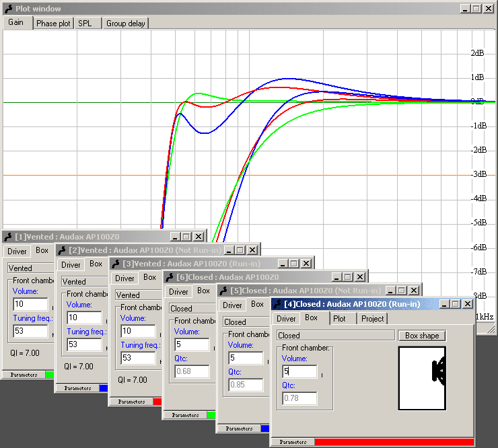Click Volume field in [1]Vented window

coord(30,304)
